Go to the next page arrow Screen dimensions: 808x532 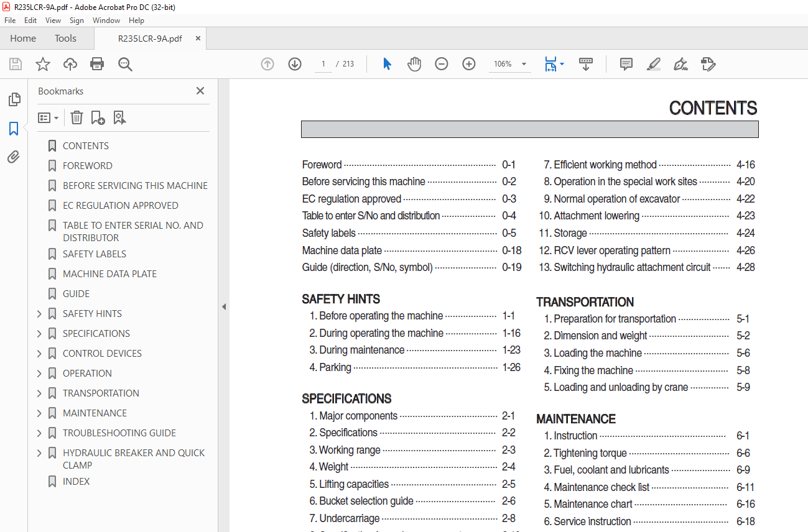click(x=295, y=64)
